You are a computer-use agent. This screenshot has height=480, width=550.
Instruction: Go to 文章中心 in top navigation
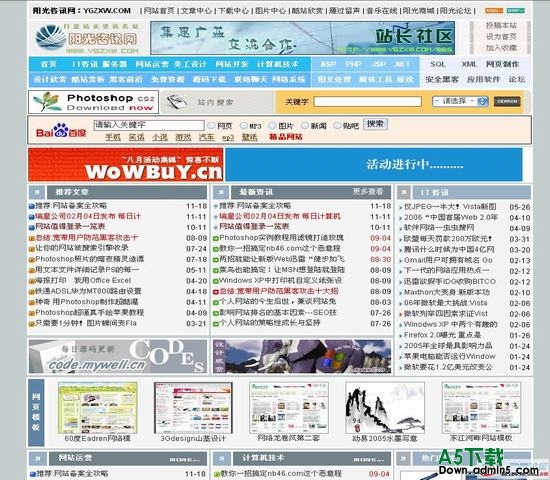coord(196,11)
